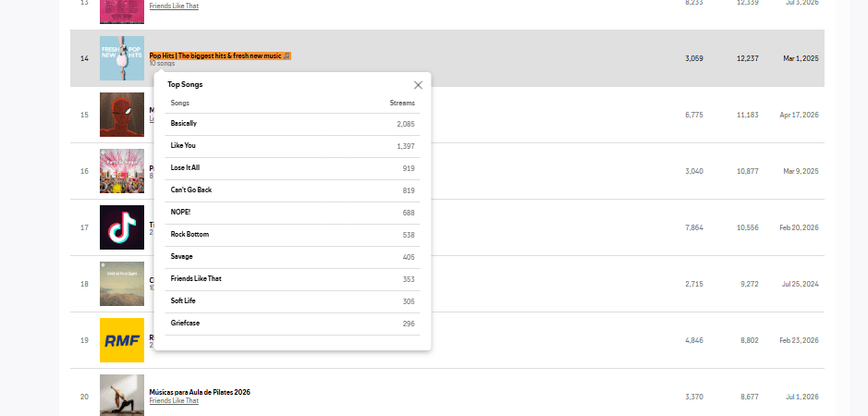Click the NOPE! song entry
The height and width of the screenshot is (416, 868).
(292, 213)
